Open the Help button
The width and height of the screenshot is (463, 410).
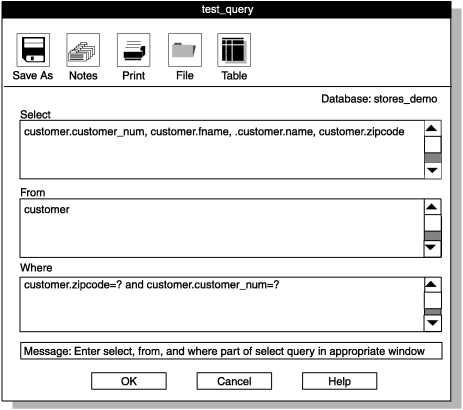[339, 381]
